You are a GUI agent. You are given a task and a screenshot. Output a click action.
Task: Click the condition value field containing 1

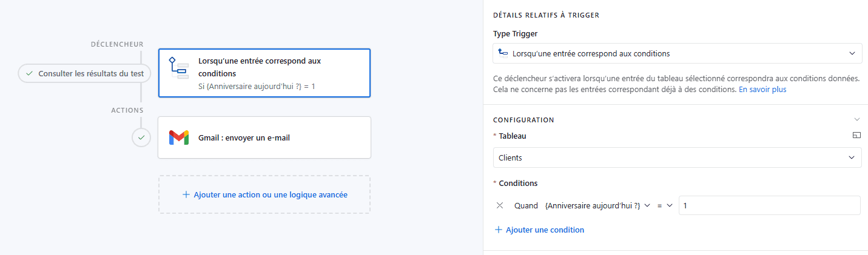click(769, 205)
